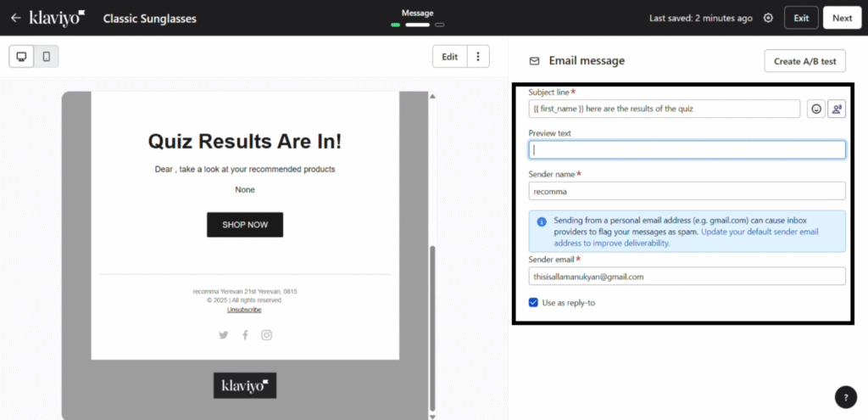
Task: Switch to desktop preview mode
Action: tap(22, 57)
